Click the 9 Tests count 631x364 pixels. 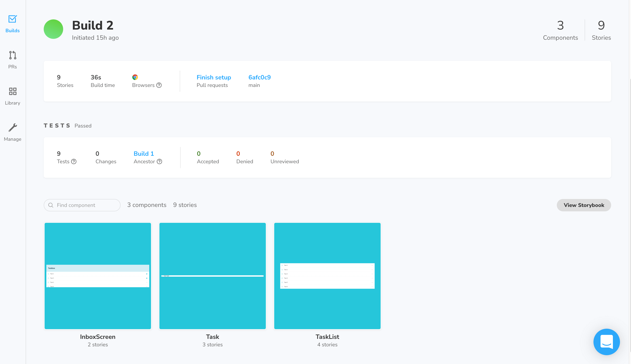(59, 154)
